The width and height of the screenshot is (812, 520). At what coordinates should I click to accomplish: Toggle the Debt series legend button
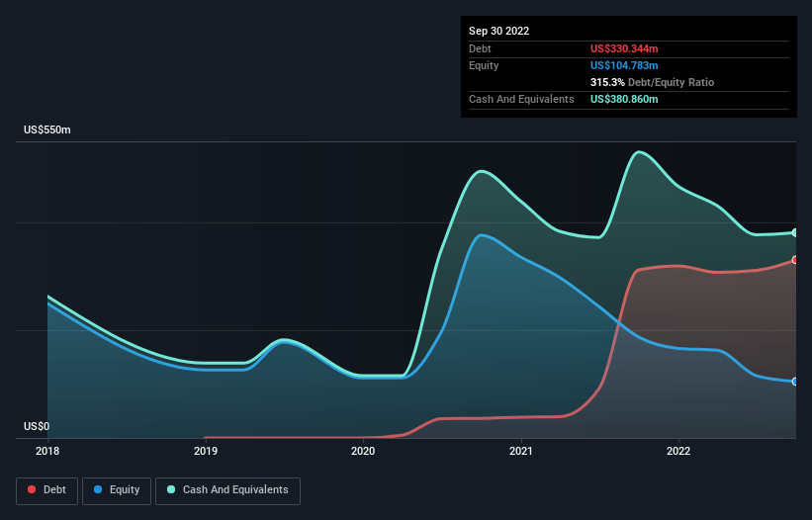tap(47, 490)
